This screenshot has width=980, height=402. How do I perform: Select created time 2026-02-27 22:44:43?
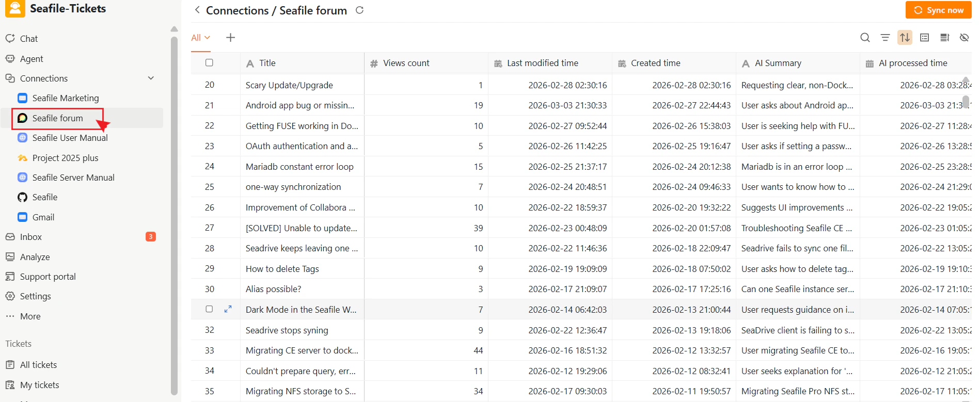click(674, 105)
